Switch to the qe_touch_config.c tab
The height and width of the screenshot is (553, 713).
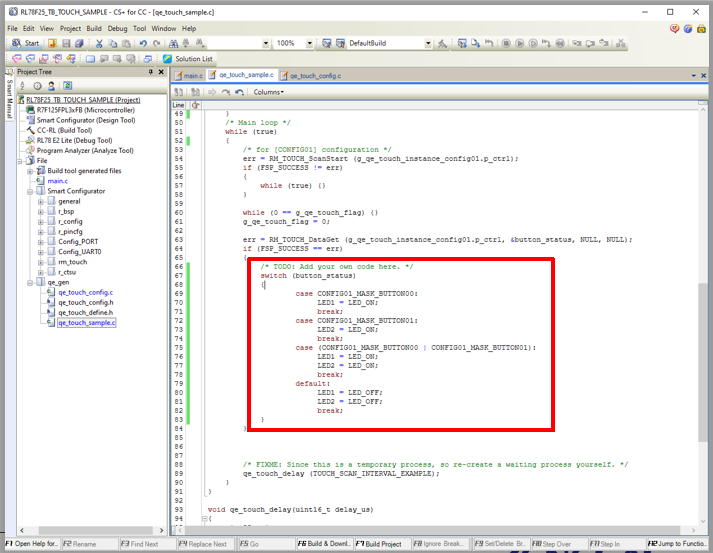[311, 75]
